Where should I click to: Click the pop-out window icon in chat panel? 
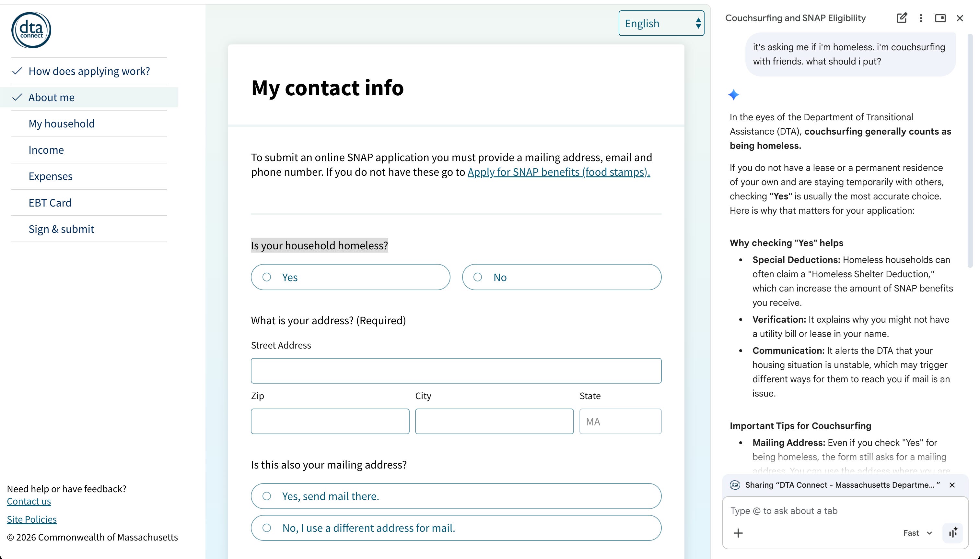(x=940, y=18)
